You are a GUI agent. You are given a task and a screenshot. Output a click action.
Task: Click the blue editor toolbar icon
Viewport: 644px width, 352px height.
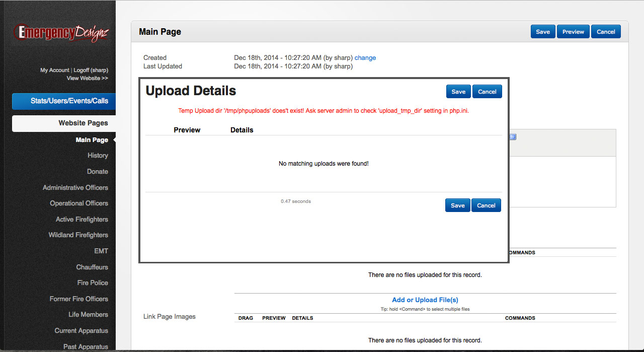point(513,137)
